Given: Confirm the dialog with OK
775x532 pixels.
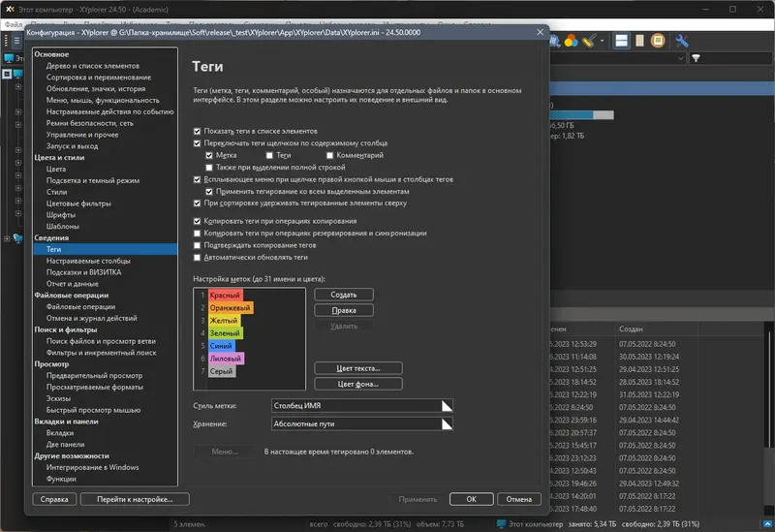Looking at the screenshot, I should coord(471,499).
